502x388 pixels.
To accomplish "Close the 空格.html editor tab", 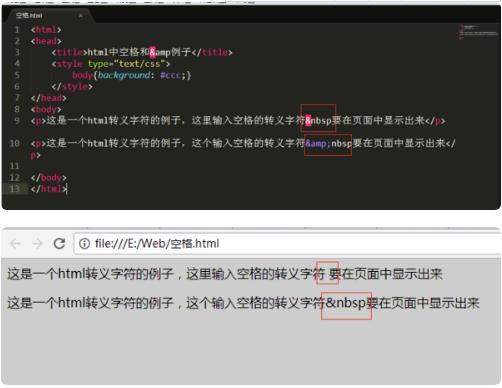I will pos(80,16).
